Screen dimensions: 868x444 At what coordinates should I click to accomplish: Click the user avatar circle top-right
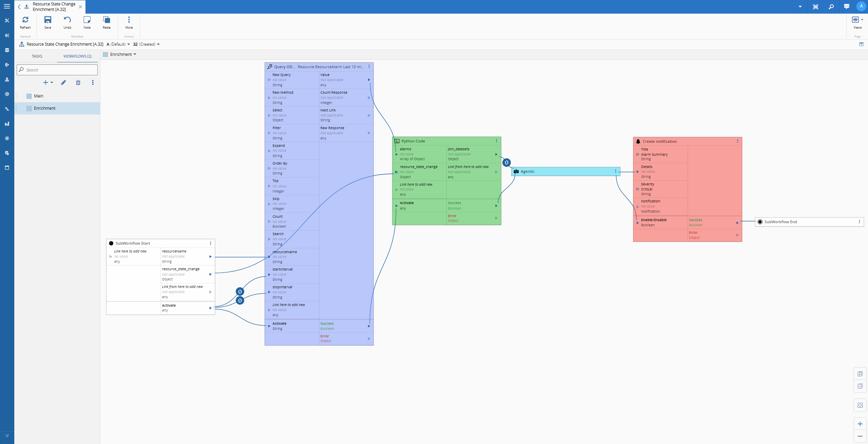pyautogui.click(x=861, y=6)
